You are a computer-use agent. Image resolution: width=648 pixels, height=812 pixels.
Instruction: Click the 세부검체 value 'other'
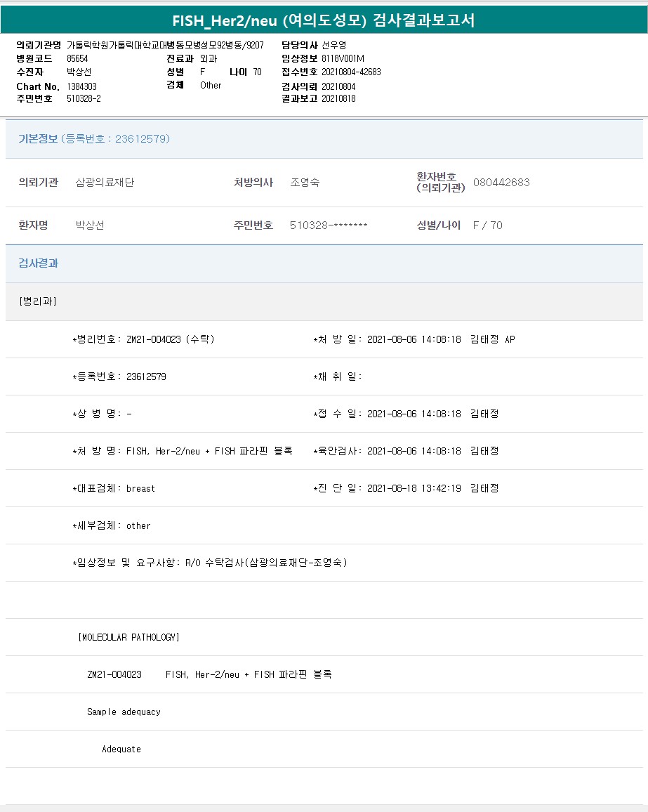click(x=138, y=525)
